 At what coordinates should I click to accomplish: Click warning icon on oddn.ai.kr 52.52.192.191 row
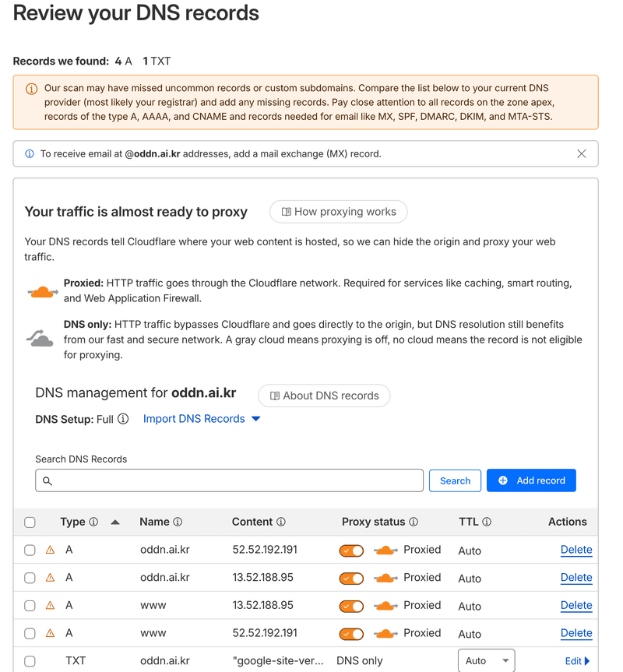coord(50,550)
